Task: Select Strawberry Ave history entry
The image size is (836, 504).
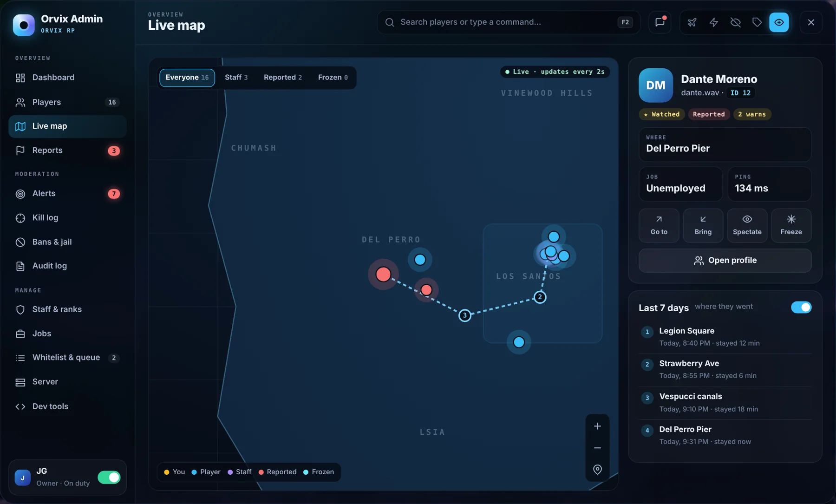Action: tap(725, 370)
